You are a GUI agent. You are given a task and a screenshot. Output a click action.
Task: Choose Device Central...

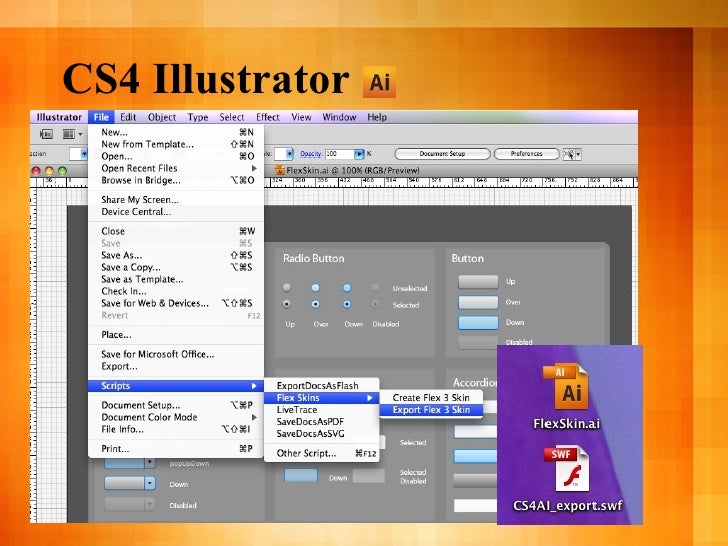[176, 212]
